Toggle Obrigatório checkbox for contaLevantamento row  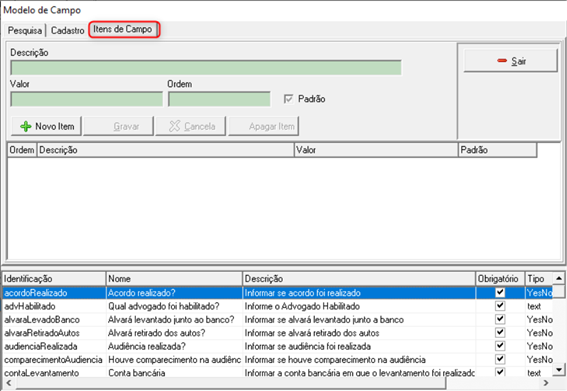(500, 372)
